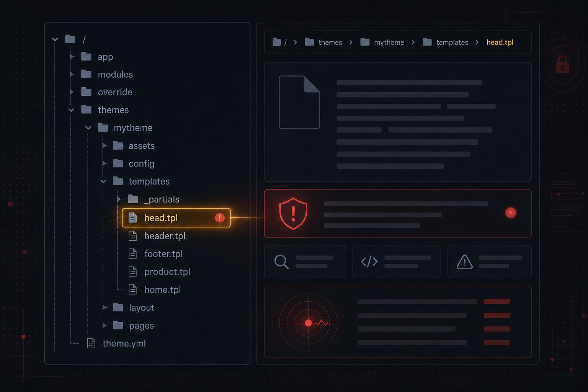
Task: Collapse the themes folder chevron
Action: click(71, 110)
